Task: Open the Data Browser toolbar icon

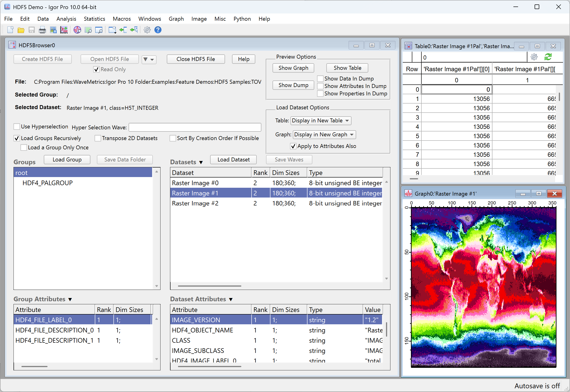Action: point(77,30)
